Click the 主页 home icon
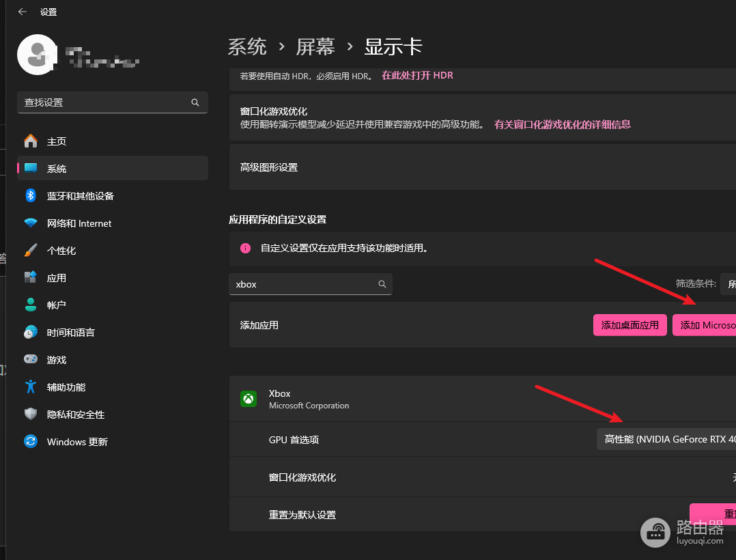 (31, 141)
